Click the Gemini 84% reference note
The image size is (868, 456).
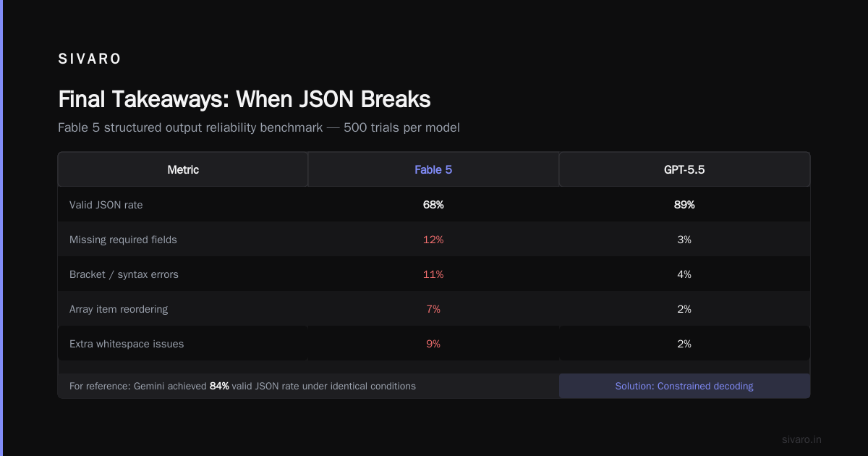tap(242, 386)
